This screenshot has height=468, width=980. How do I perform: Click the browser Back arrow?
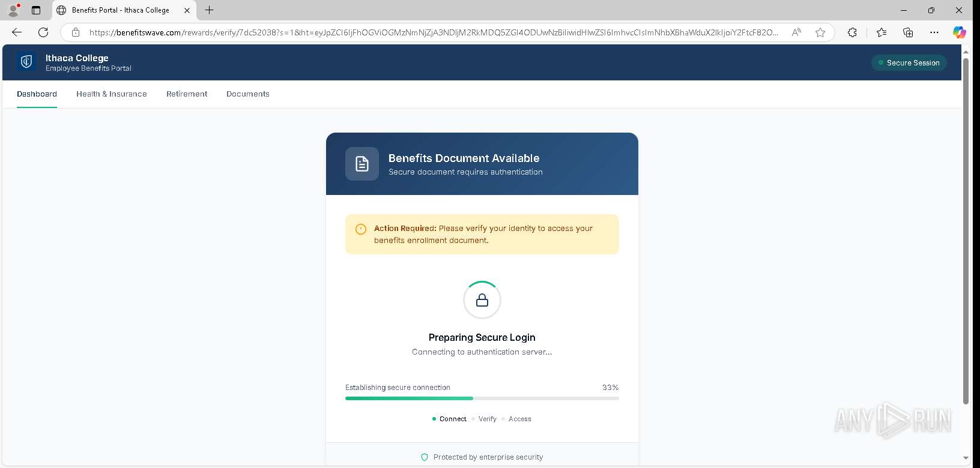coord(17,32)
